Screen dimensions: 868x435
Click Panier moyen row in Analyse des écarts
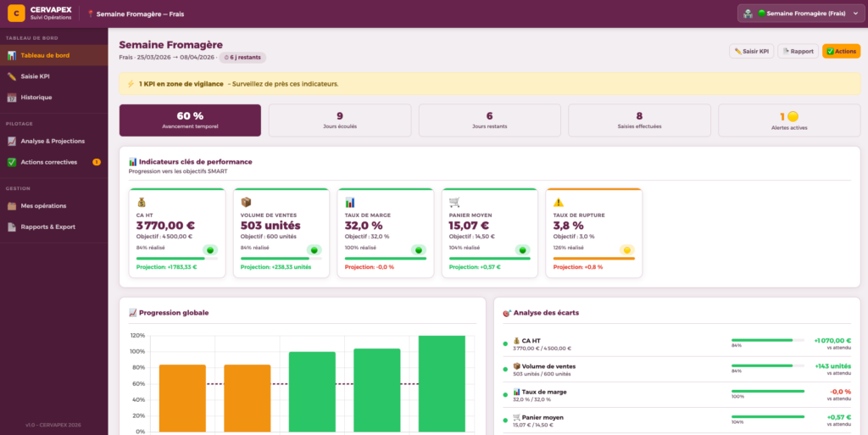click(677, 421)
